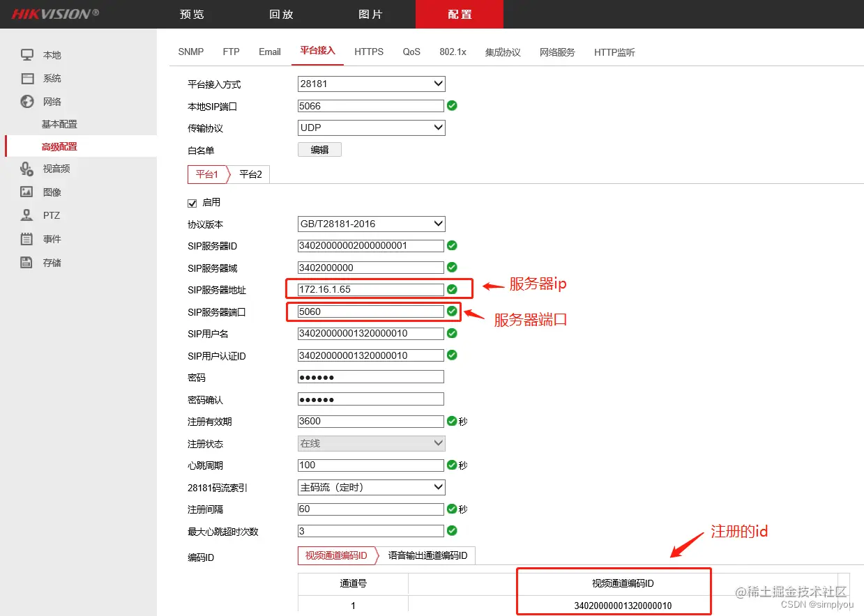The image size is (864, 616).
Task: Click the 最大心跳超时次数 input field
Action: pos(371,531)
